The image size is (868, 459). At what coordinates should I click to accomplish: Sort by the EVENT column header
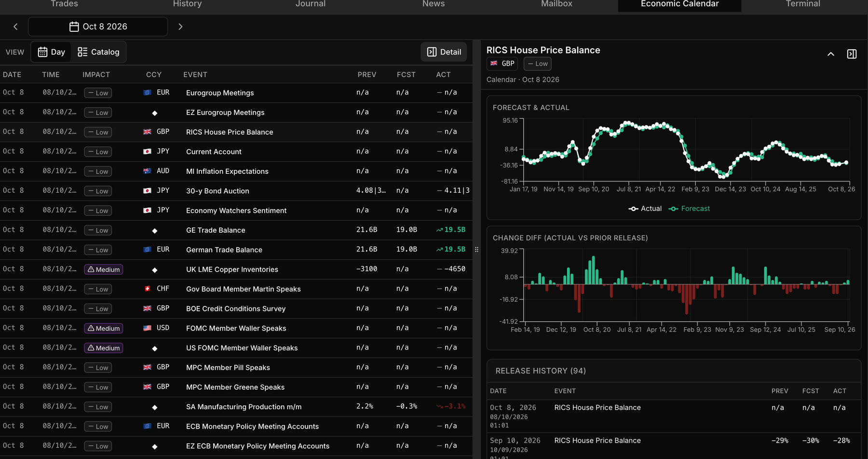coord(195,75)
